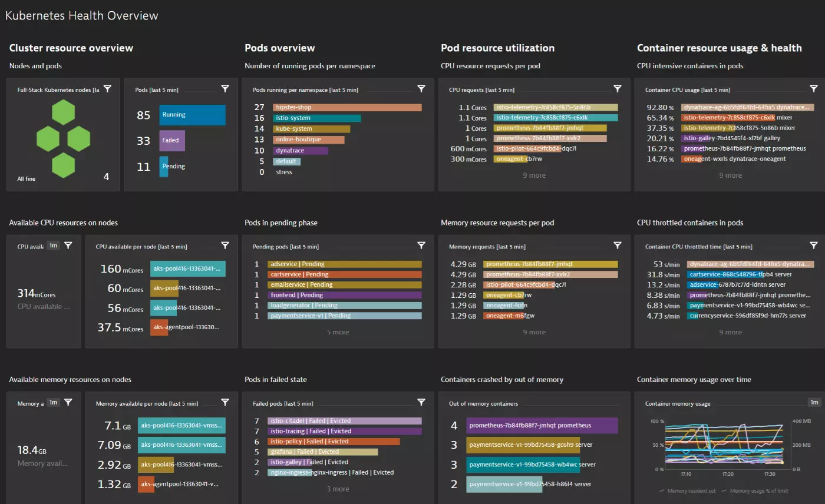
Task: Open filter on Failed pods tile
Action: pyautogui.click(x=421, y=403)
